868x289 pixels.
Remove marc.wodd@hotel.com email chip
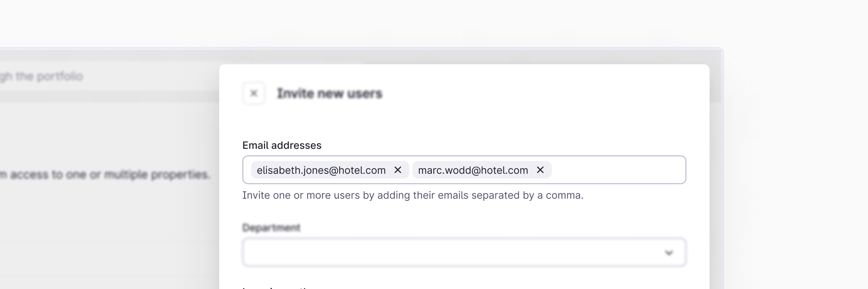click(x=540, y=170)
